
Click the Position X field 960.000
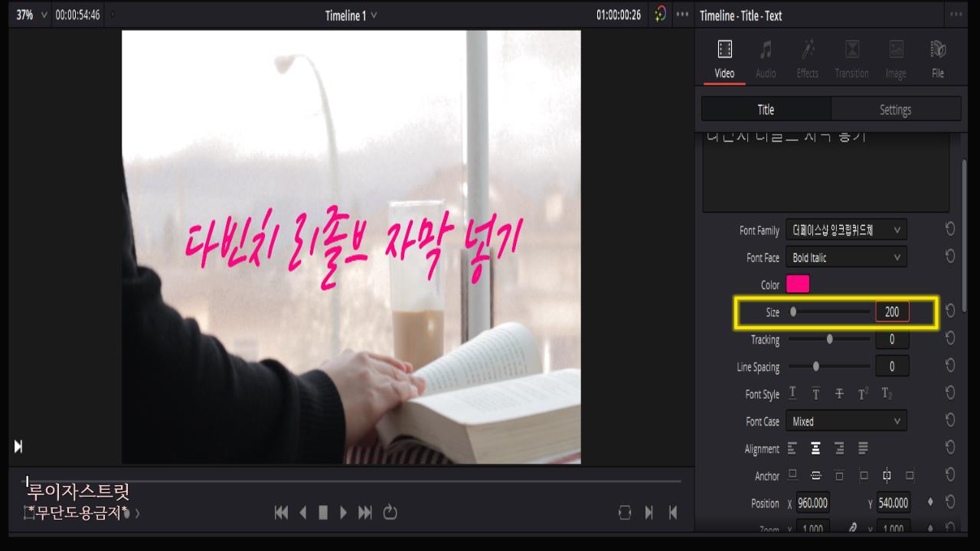pyautogui.click(x=812, y=503)
